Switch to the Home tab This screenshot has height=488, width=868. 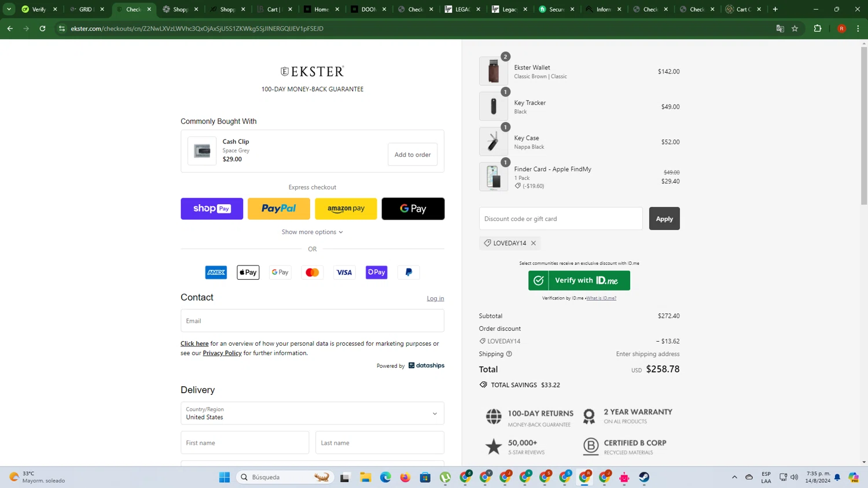click(x=321, y=9)
